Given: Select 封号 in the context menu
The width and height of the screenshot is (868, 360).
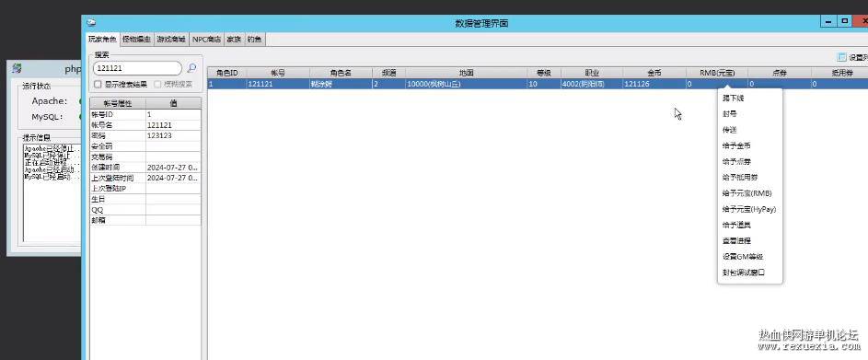Looking at the screenshot, I should coord(749,114).
